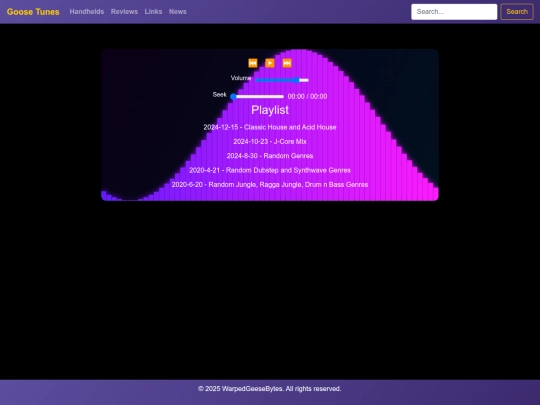Adjust the Volume slider
The image size is (540, 405).
tap(282, 80)
